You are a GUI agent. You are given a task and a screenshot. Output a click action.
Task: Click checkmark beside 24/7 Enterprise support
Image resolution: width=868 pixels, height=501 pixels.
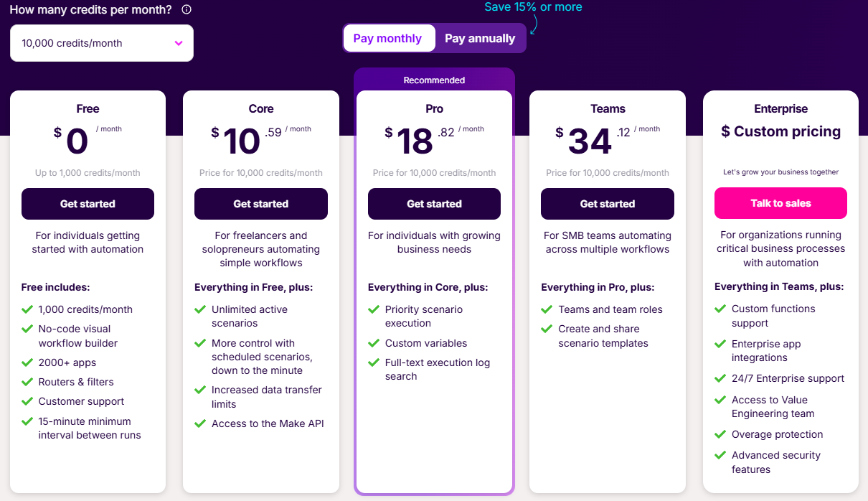pos(720,378)
